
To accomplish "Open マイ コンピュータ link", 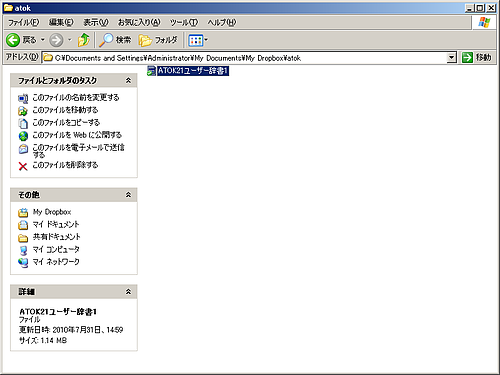I will [56, 249].
